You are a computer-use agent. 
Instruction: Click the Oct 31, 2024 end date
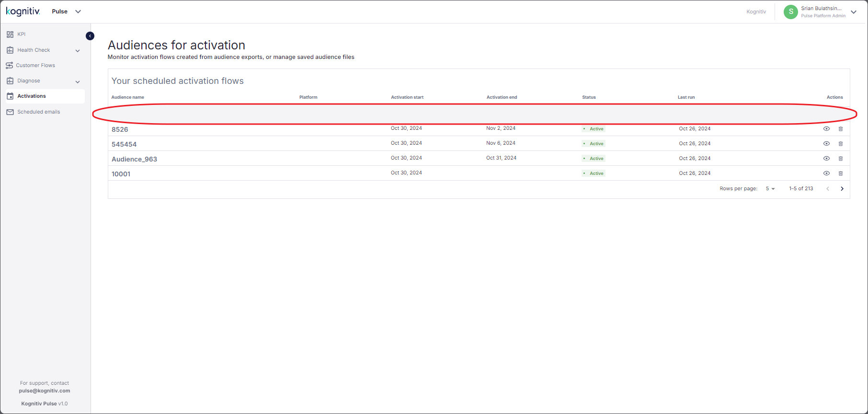click(x=502, y=158)
